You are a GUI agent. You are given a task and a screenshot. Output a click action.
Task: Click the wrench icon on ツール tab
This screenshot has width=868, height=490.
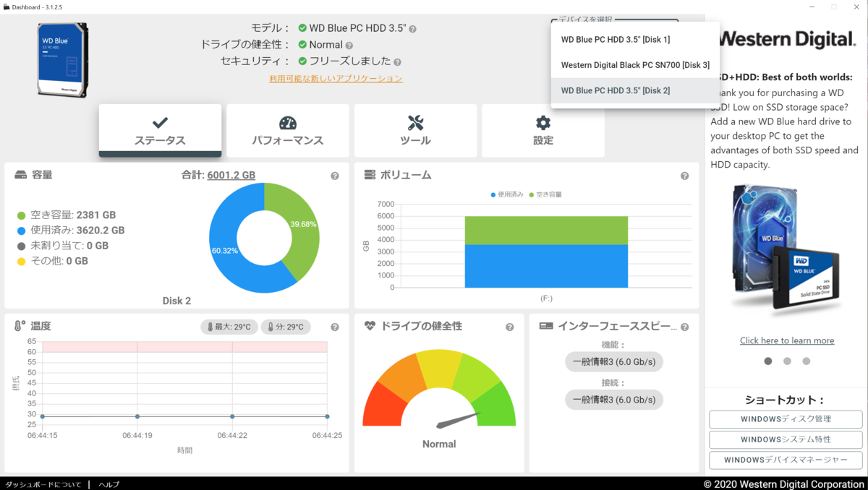[x=415, y=122]
